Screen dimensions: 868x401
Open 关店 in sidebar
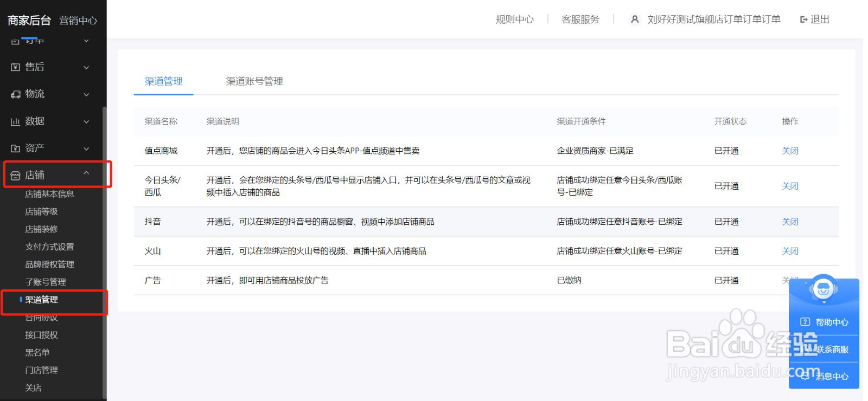[x=33, y=388]
